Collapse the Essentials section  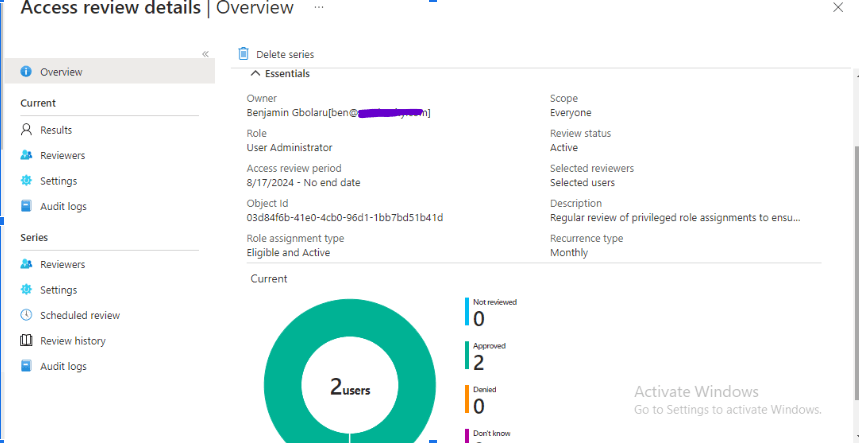(x=256, y=74)
